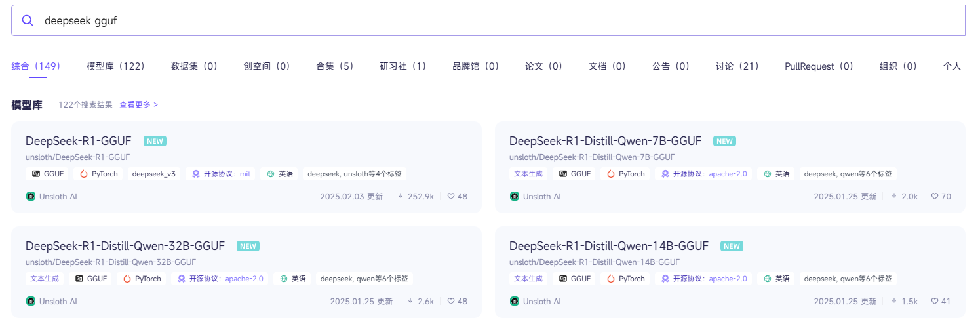The image size is (980, 326).
Task: Open DeepSeek-R1-Distill-Qwen-7B-GGUF model title
Action: (x=606, y=141)
